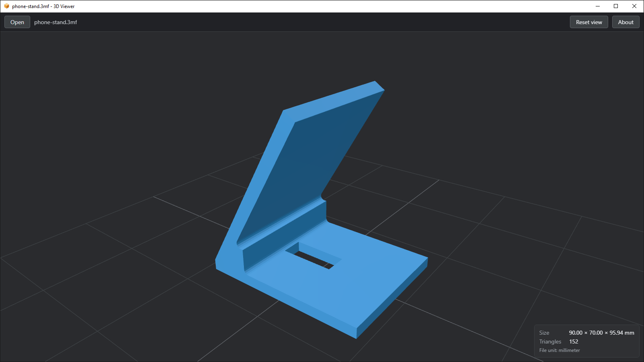Maximize the 3D Viewer window

pyautogui.click(x=616, y=6)
